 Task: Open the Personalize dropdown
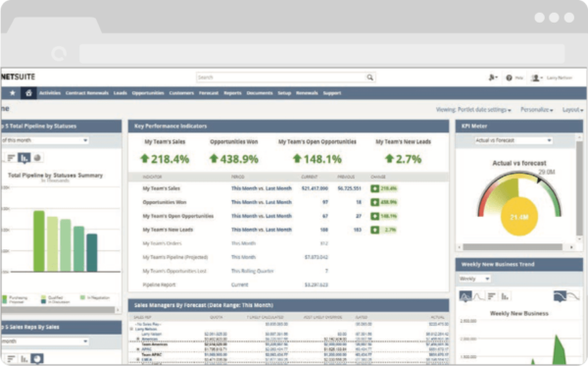pyautogui.click(x=537, y=110)
